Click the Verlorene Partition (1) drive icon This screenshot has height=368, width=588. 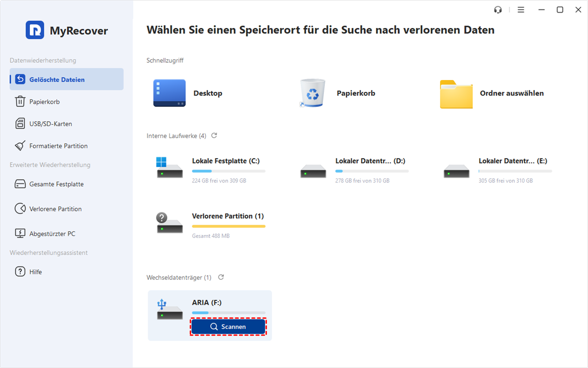169,222
